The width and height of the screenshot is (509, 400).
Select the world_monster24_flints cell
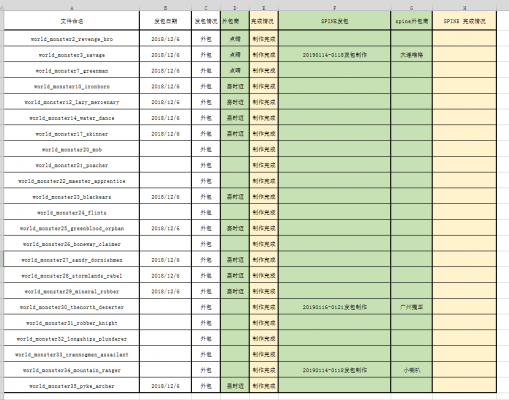pyautogui.click(x=72, y=212)
